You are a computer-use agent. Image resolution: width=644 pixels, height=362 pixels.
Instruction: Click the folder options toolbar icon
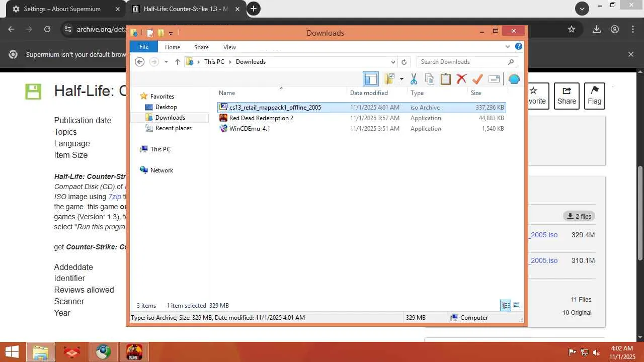(389, 79)
